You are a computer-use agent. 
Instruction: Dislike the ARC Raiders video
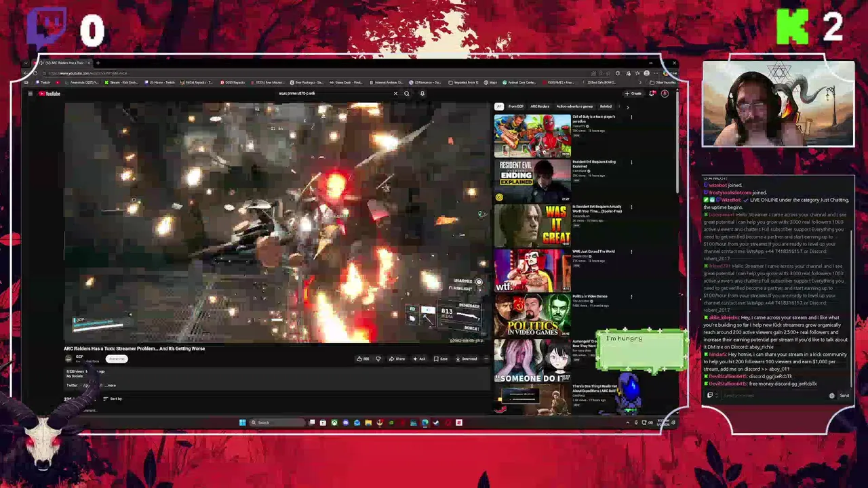[378, 359]
